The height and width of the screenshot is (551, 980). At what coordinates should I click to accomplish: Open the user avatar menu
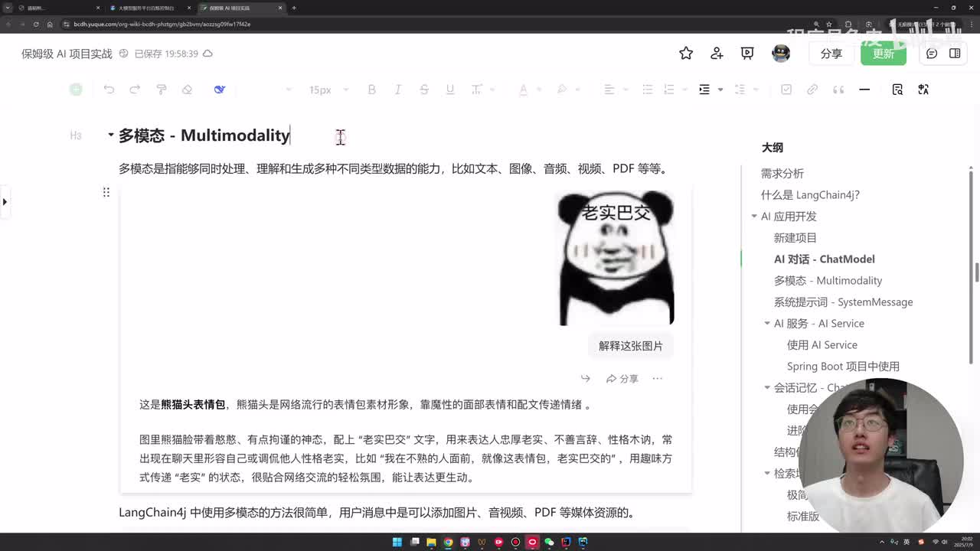[x=781, y=53]
